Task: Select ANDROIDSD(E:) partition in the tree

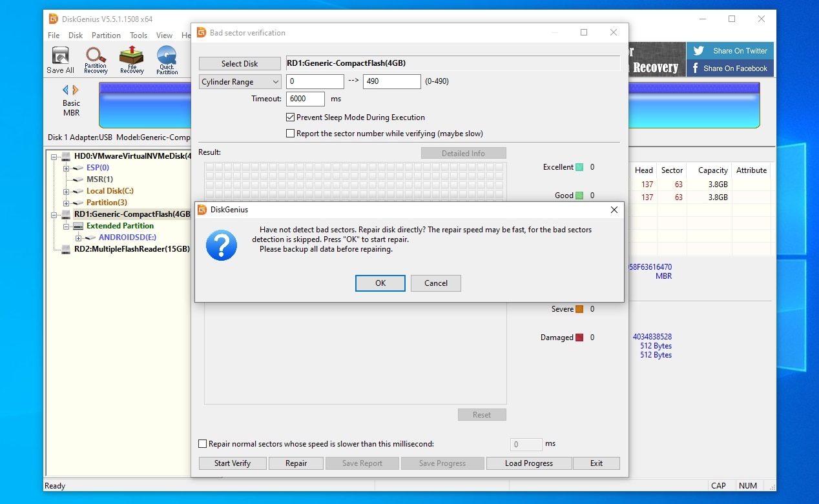Action: (127, 237)
